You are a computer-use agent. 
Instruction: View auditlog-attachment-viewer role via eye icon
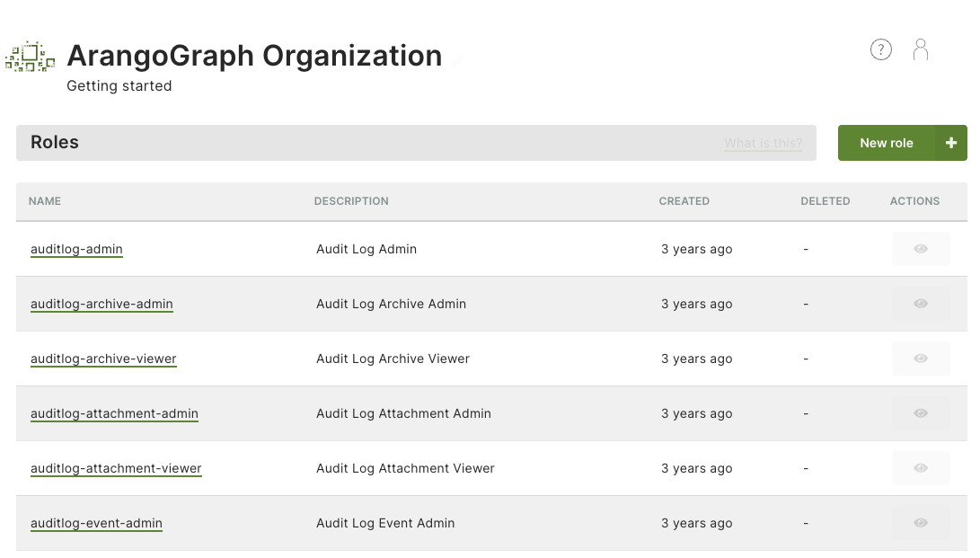[921, 468]
